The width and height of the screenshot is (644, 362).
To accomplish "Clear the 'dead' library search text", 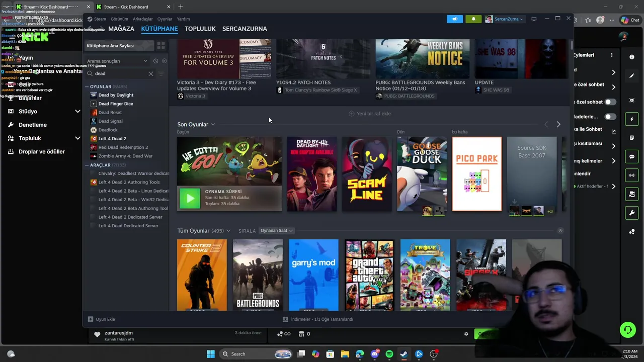I will click(x=150, y=73).
